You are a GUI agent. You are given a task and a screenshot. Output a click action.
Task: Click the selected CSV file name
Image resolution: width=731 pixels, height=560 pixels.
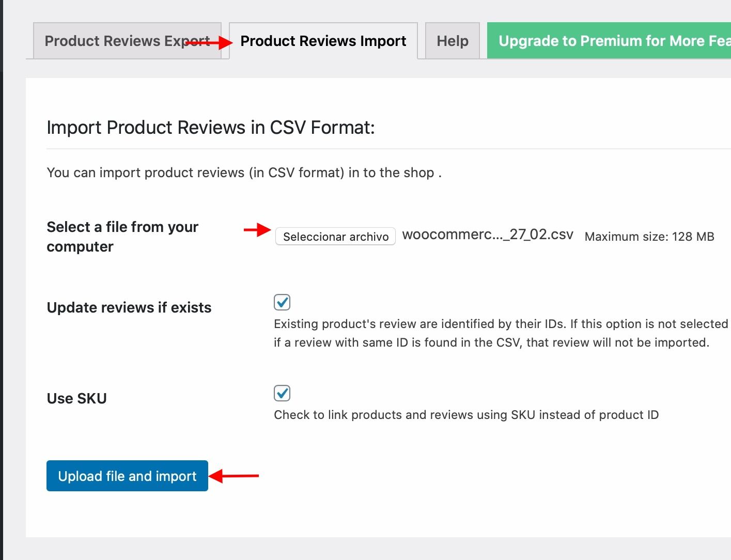coord(488,235)
